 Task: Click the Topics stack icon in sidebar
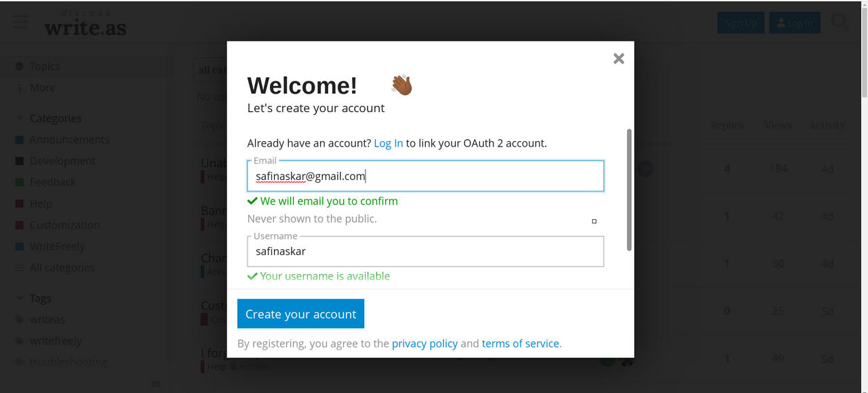coord(20,67)
